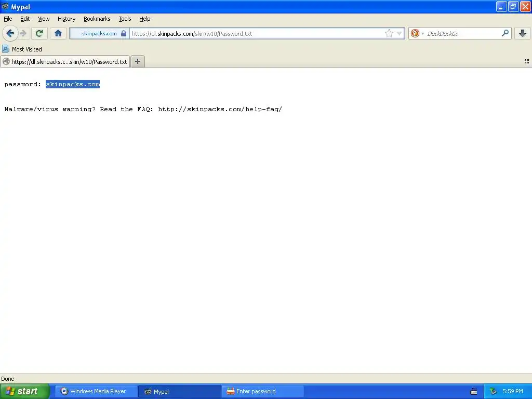Open the URL history dropdown arrow
The height and width of the screenshot is (399, 532).
[x=400, y=33]
